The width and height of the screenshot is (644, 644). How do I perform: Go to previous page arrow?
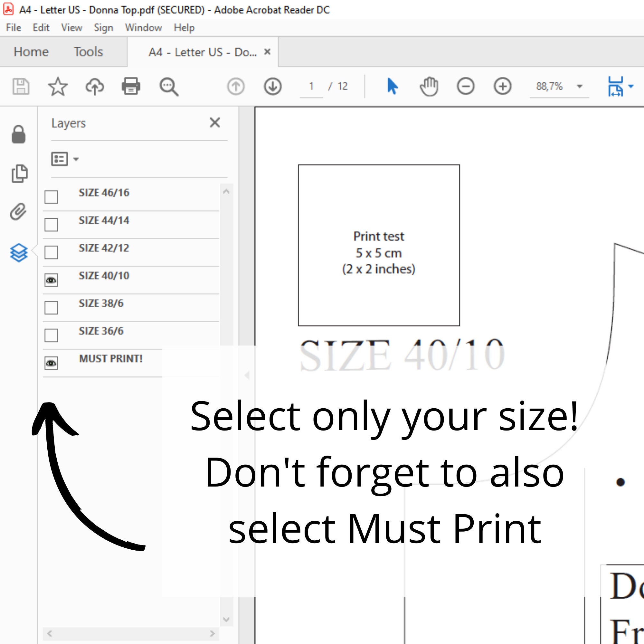point(236,86)
